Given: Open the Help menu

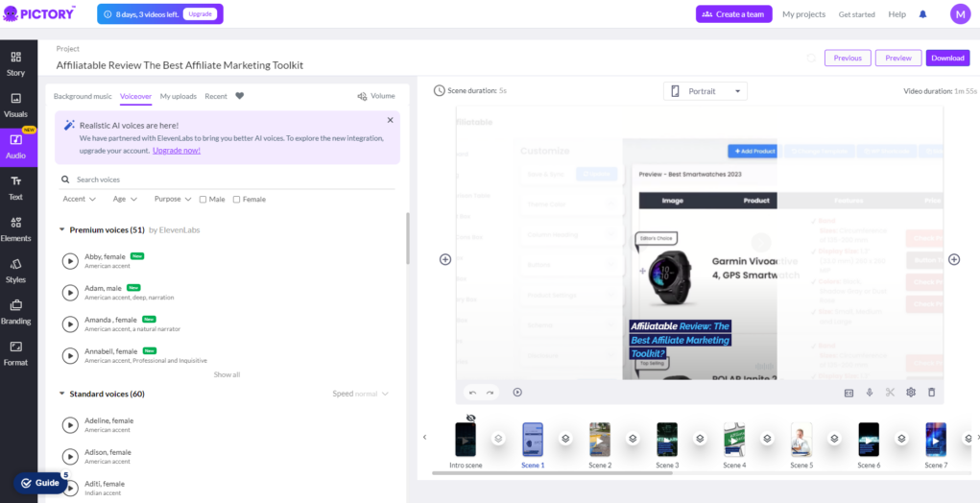Looking at the screenshot, I should coord(896,14).
